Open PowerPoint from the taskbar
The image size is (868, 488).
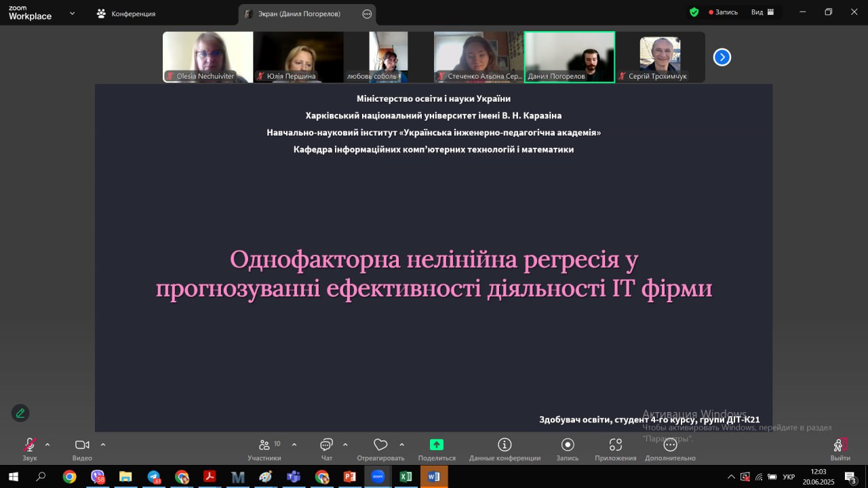tap(350, 476)
